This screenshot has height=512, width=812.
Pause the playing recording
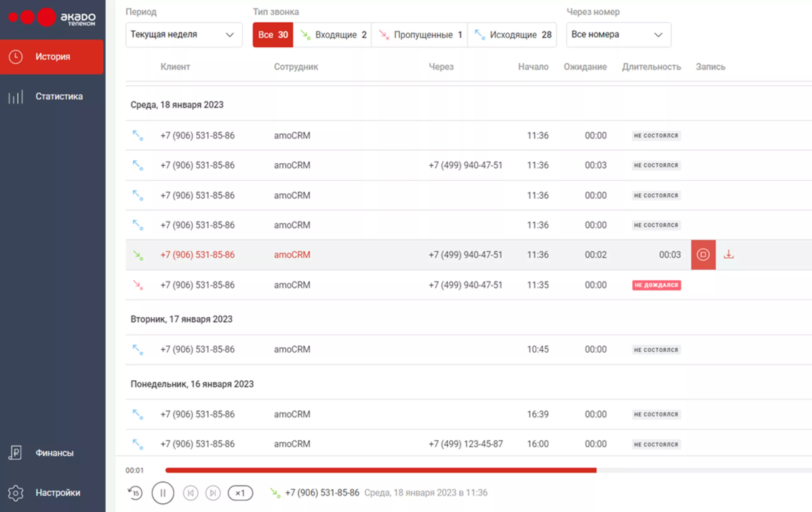(x=163, y=493)
